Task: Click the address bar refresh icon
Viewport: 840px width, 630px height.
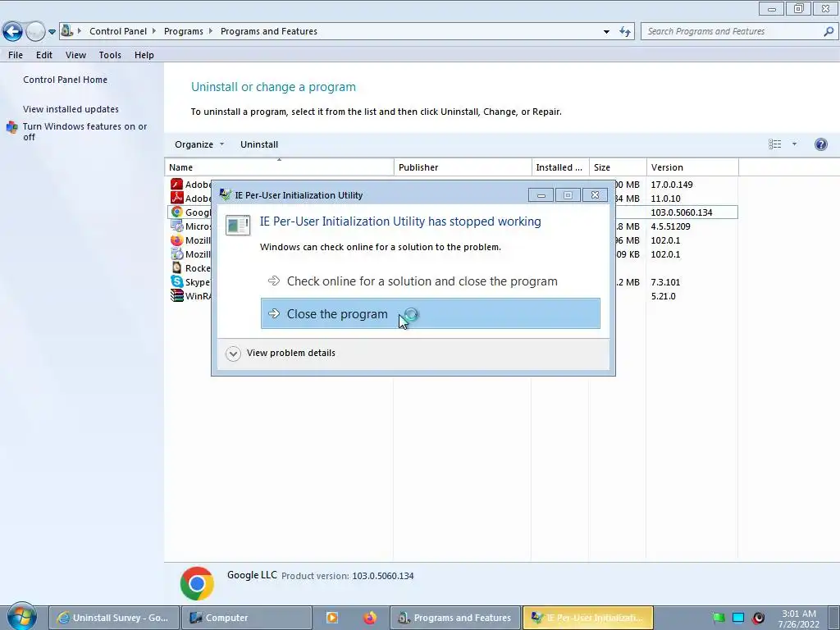Action: [624, 32]
